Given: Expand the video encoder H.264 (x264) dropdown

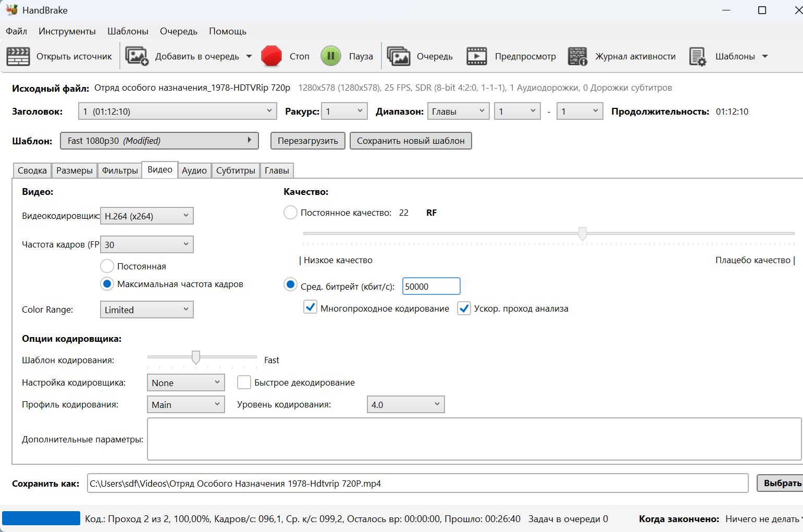Looking at the screenshot, I should pyautogui.click(x=146, y=216).
